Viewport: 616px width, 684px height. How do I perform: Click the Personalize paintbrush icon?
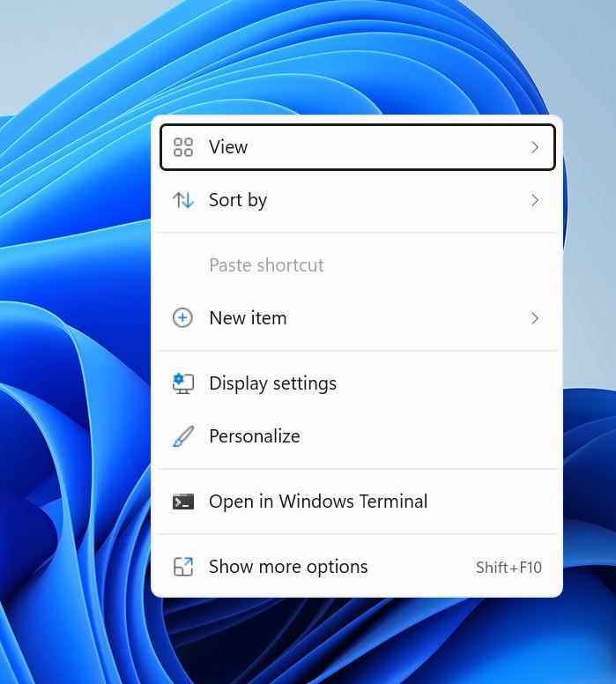182,436
